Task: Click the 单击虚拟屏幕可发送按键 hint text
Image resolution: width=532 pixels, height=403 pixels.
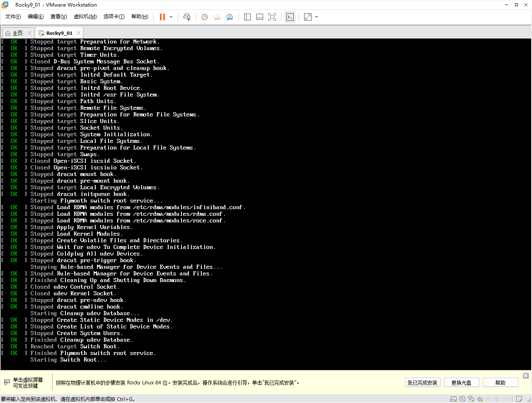Action: click(28, 382)
